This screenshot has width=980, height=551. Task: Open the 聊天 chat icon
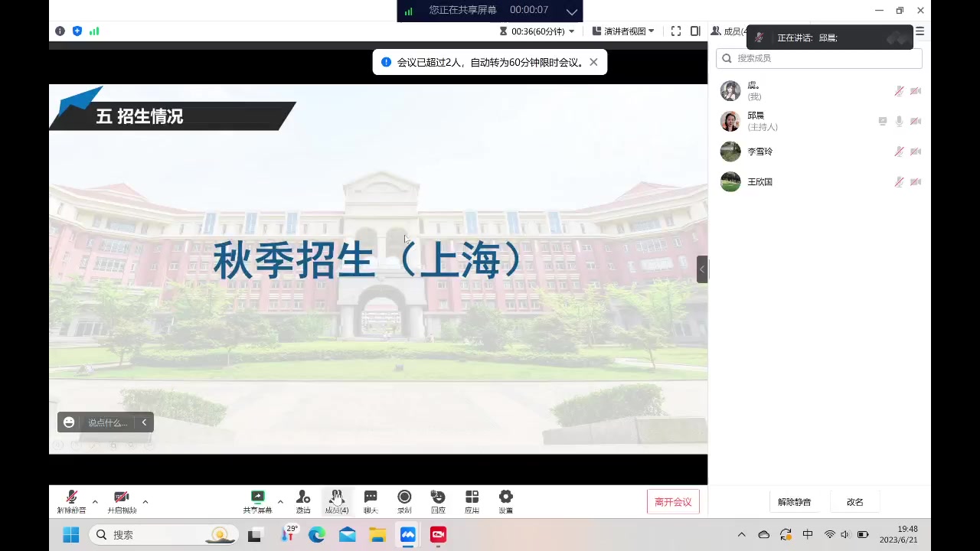[x=371, y=502]
